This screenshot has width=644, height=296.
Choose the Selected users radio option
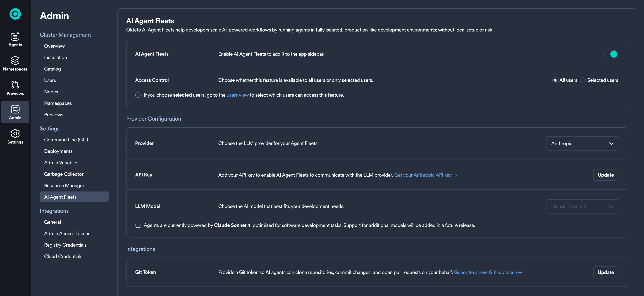[583, 80]
